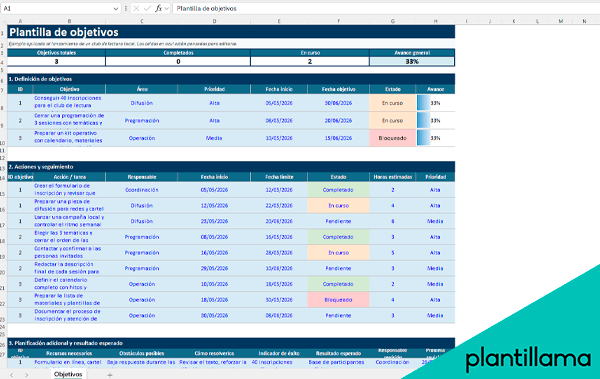Click the progress bar of objective 3
This screenshot has width=600, height=379.
point(424,138)
